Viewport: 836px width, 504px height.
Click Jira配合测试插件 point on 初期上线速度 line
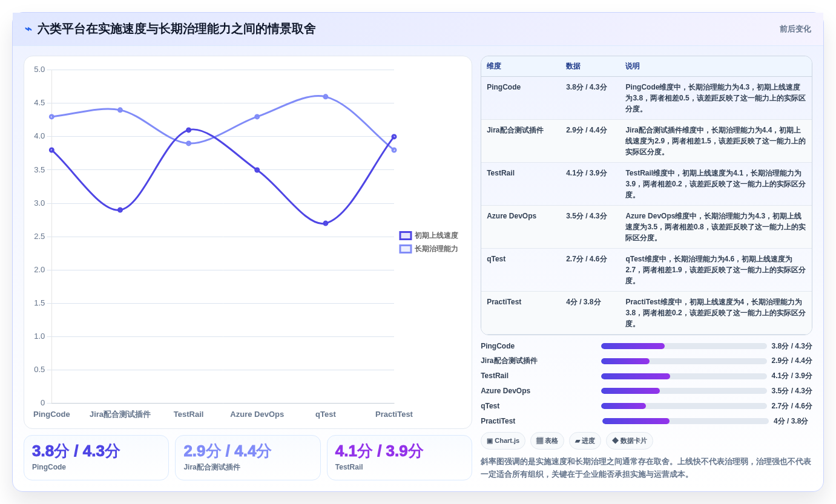pos(120,210)
